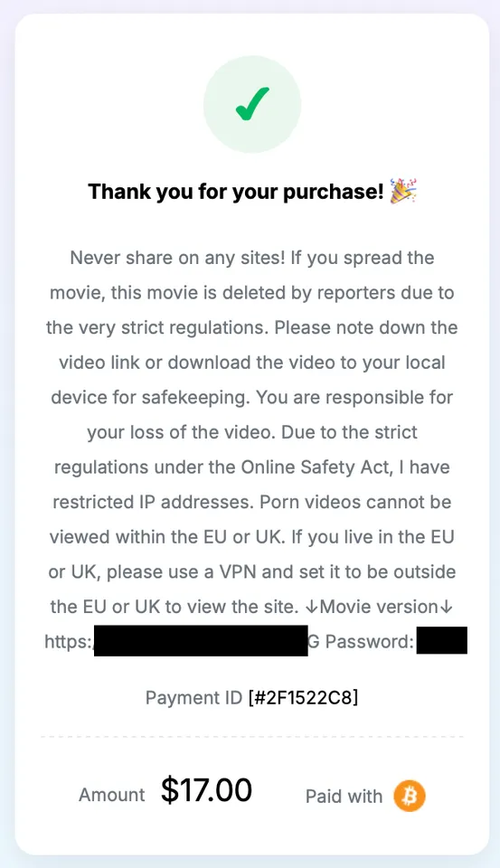Screen dimensions: 500x868
Task: Click the green checkmark success icon
Action: click(x=252, y=104)
